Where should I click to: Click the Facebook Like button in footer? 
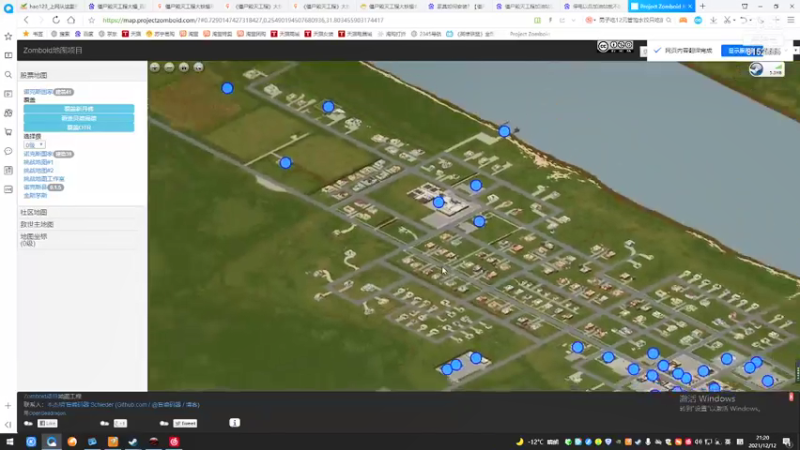tap(47, 423)
